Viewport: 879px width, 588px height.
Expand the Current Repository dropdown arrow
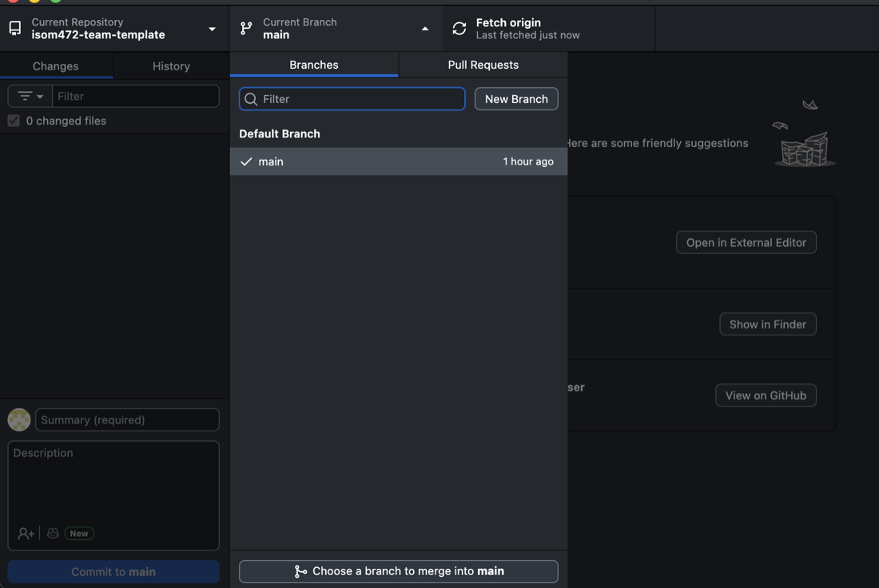(212, 29)
